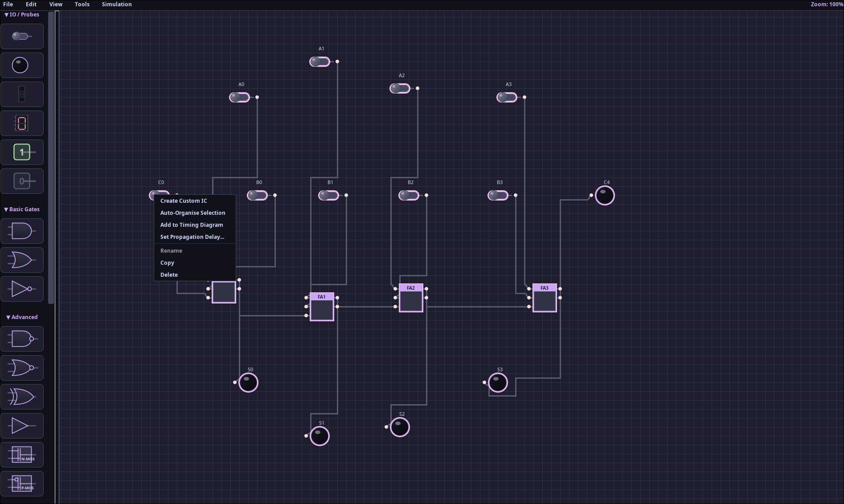Choose the constant 1 source component

(22, 152)
